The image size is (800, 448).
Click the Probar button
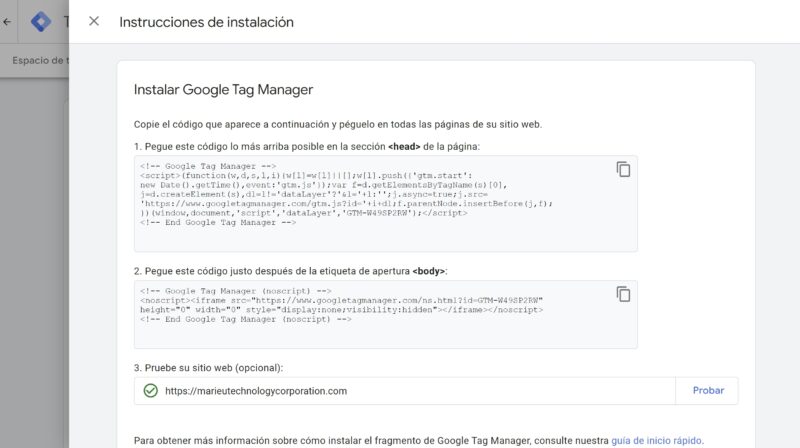click(x=708, y=391)
